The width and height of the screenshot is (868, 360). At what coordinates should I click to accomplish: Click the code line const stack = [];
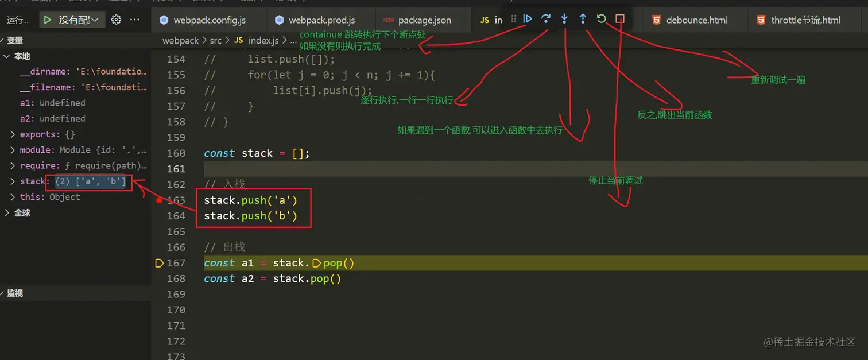pos(257,153)
